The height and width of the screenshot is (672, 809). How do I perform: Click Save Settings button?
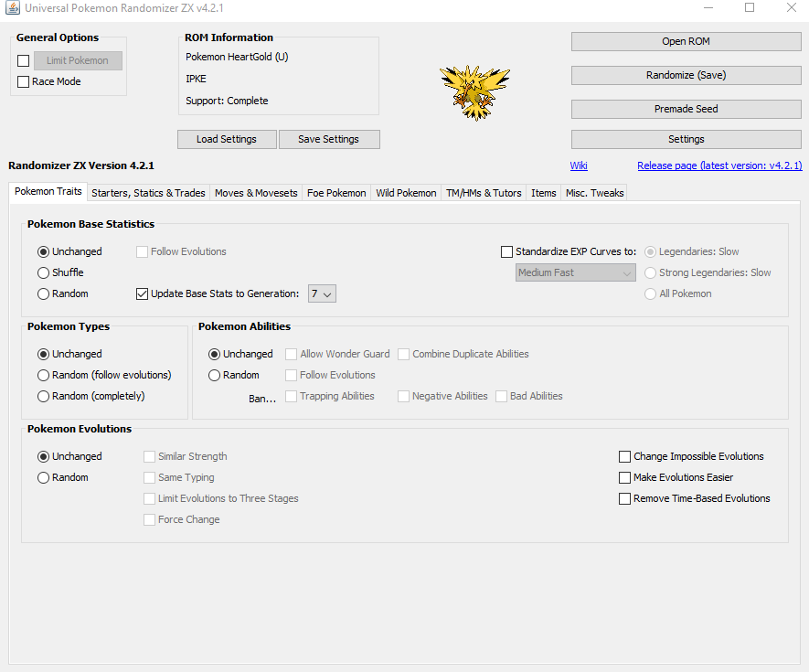[x=329, y=139]
